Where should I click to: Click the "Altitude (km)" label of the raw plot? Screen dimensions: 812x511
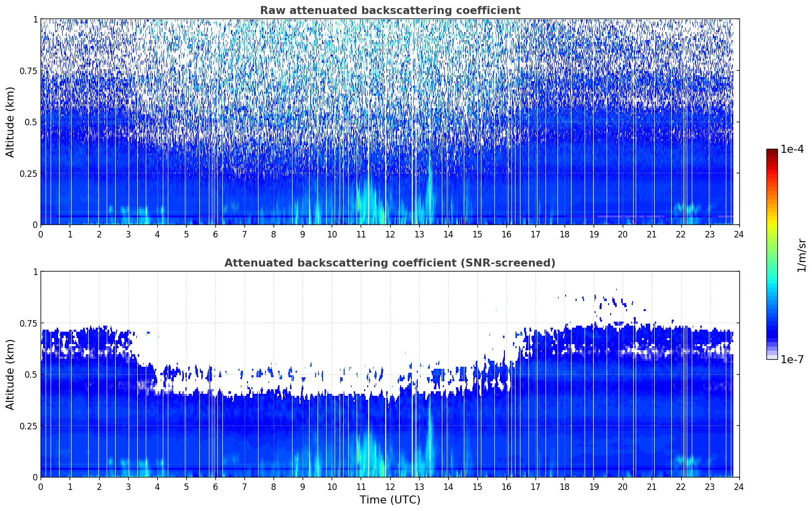11,122
